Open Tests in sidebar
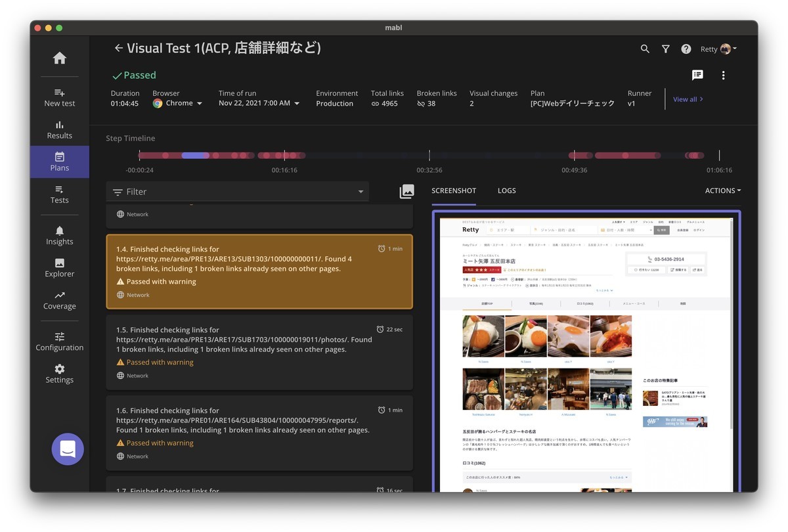This screenshot has height=532, width=788. coord(60,194)
